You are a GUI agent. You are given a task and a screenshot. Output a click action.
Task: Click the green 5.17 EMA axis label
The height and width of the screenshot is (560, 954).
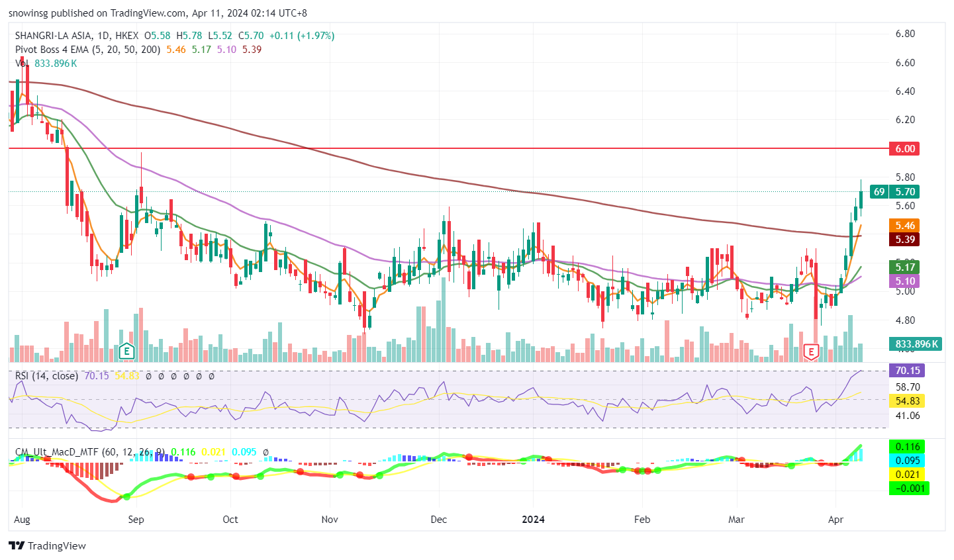pos(905,267)
